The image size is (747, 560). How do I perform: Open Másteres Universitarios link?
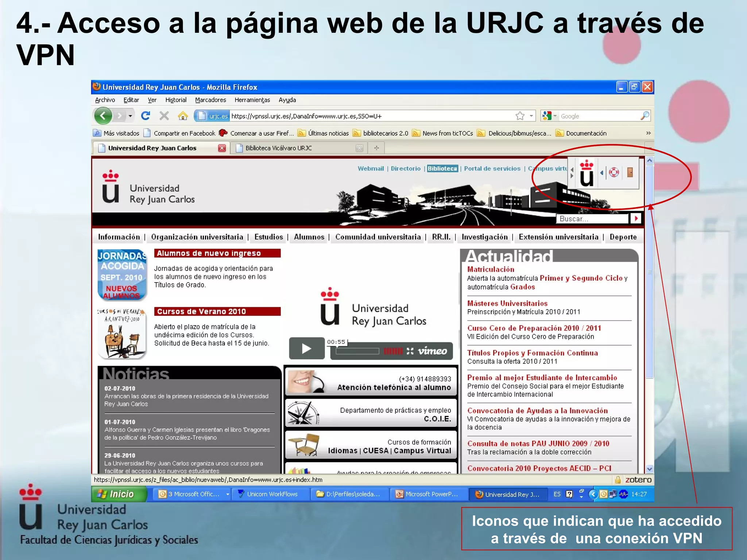pyautogui.click(x=507, y=303)
